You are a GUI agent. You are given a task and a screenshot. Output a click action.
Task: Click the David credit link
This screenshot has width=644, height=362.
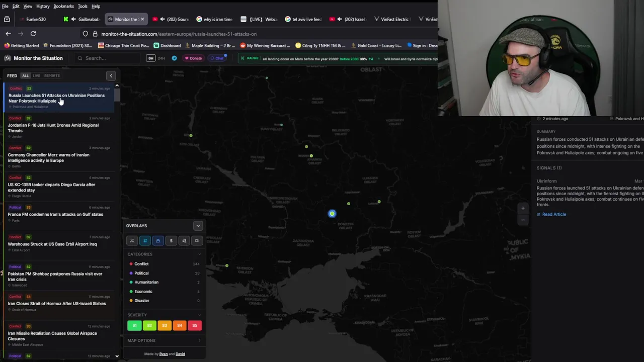point(180,354)
